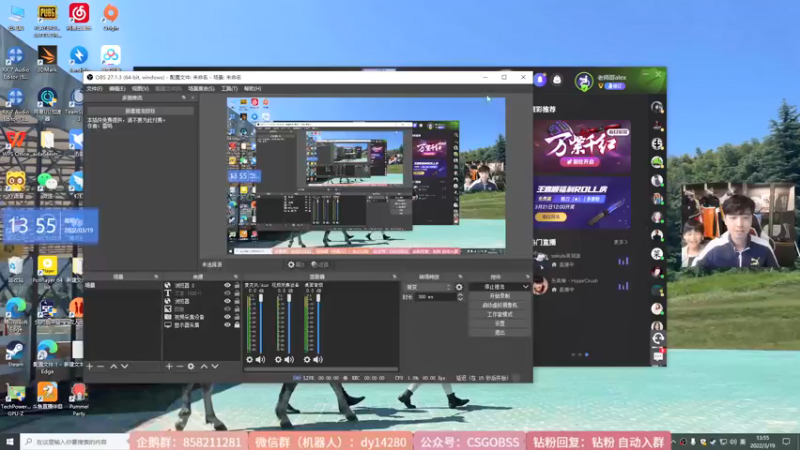Toggle visibility of the 文本 (GDI+) source
Screen dimensions: 800x450
(x=227, y=293)
